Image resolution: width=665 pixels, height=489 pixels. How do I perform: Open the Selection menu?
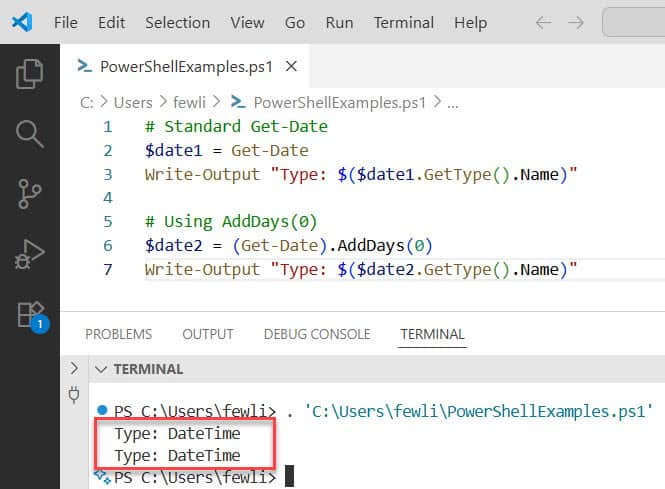tap(177, 22)
